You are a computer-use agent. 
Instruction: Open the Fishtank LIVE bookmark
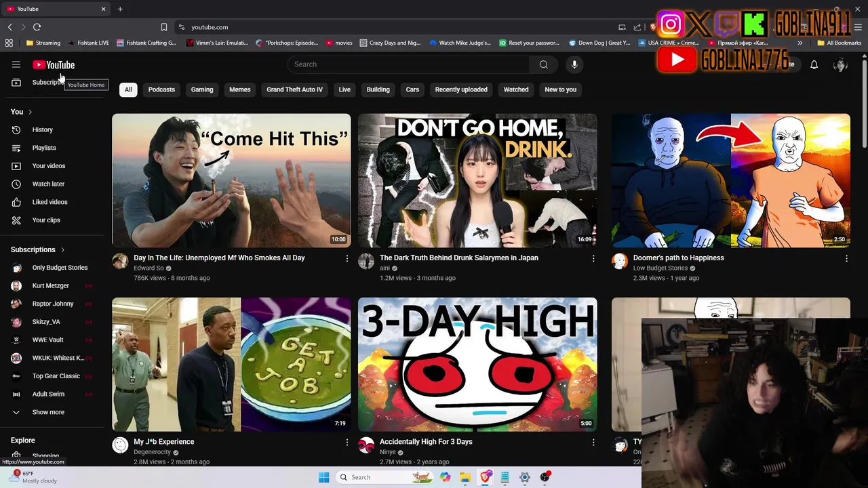(x=88, y=43)
